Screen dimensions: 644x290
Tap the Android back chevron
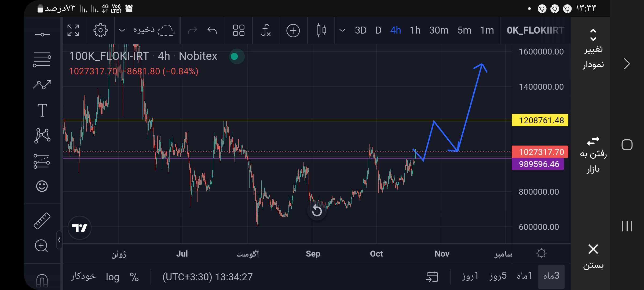tap(627, 64)
